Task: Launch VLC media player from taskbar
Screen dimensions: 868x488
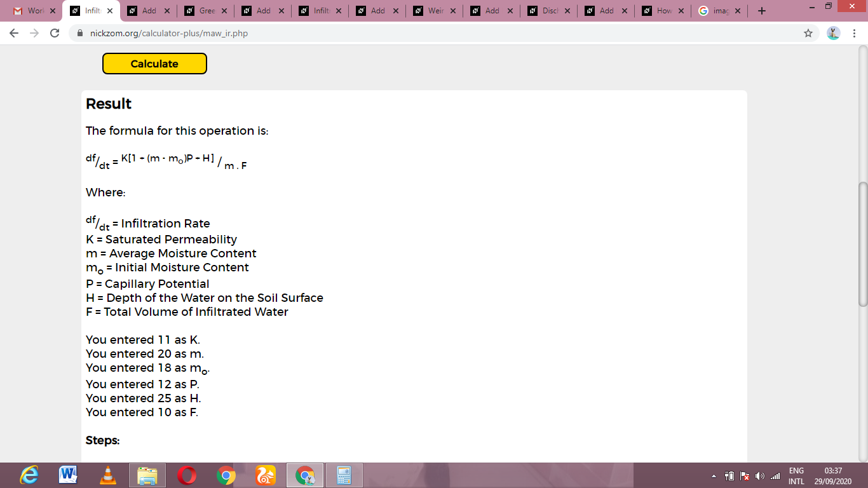Action: click(x=108, y=475)
